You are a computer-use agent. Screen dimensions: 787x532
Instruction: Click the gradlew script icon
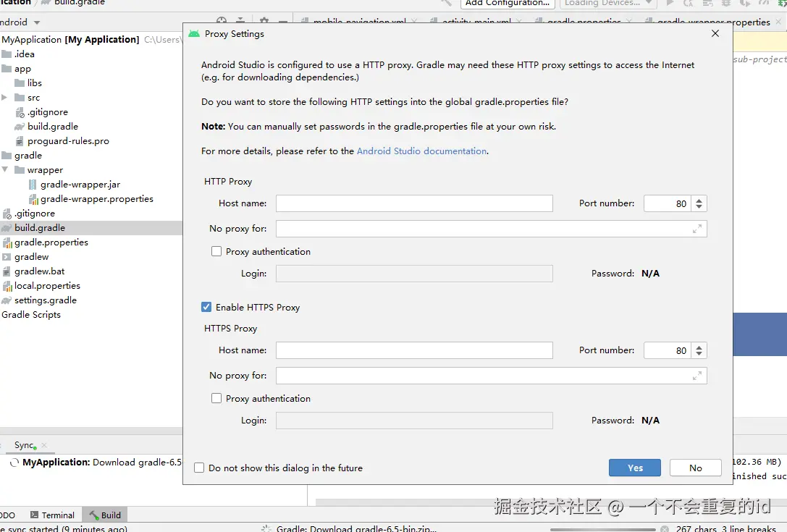[7, 257]
